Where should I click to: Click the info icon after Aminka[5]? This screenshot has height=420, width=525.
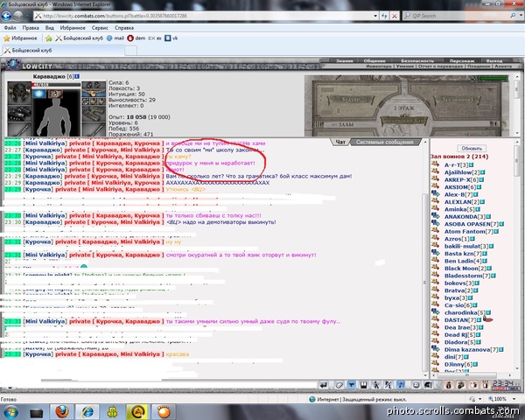coord(478,209)
